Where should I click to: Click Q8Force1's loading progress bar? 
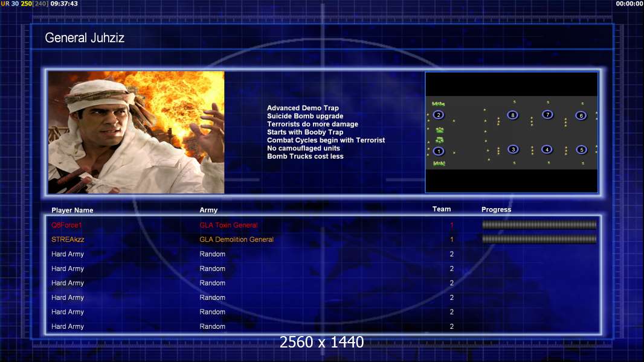(x=539, y=225)
